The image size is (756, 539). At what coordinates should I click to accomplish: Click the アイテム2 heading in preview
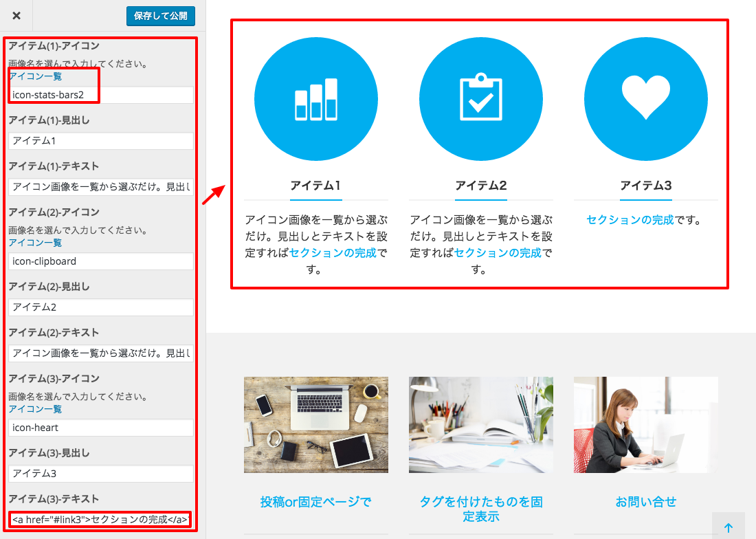480,186
